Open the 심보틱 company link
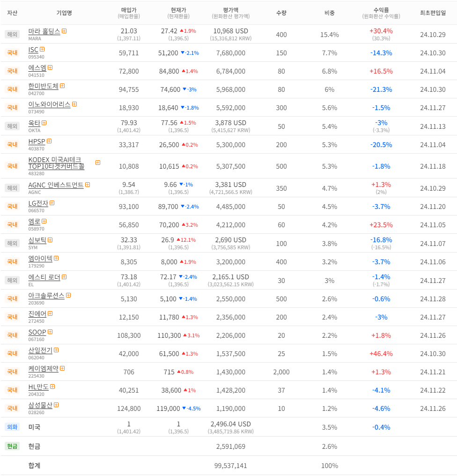Image resolution: width=457 pixels, height=476 pixels. pos(37,240)
